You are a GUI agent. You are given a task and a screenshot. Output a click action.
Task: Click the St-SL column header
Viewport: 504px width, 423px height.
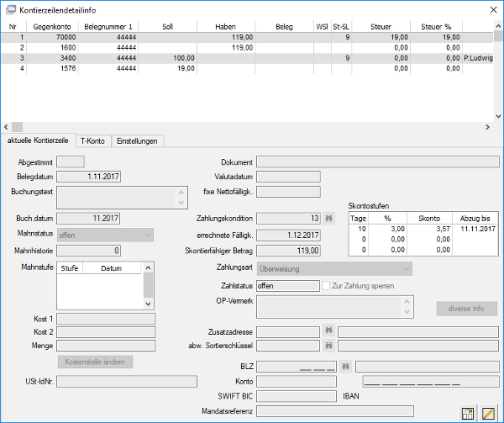pos(341,27)
